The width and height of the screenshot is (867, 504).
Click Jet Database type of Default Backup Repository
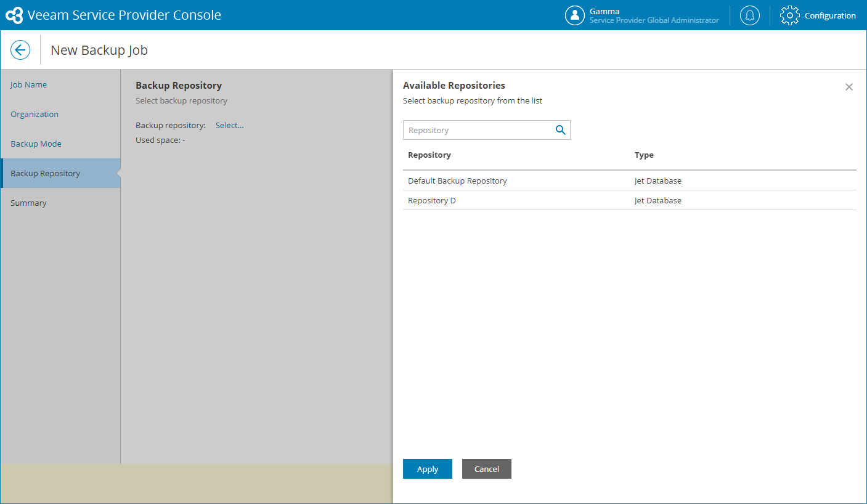pos(658,181)
